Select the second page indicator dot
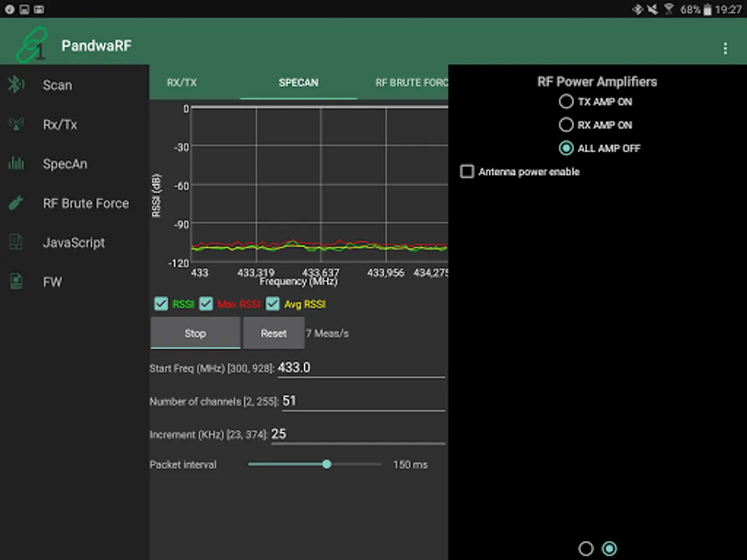The height and width of the screenshot is (560, 747). (x=609, y=548)
